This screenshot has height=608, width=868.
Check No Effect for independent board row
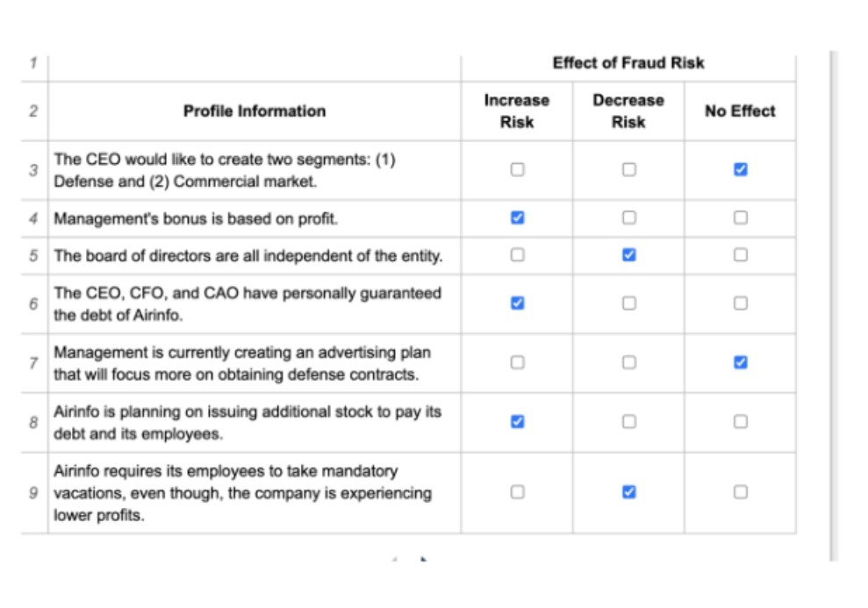pyautogui.click(x=740, y=254)
